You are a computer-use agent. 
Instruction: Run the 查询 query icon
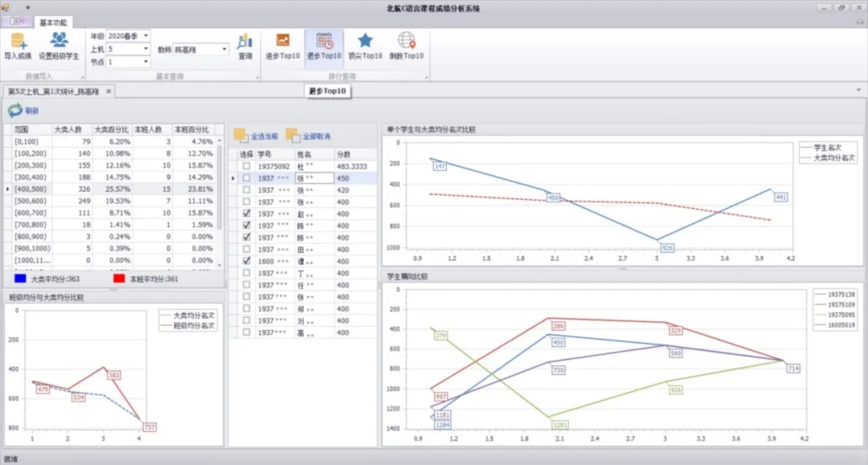[x=245, y=45]
